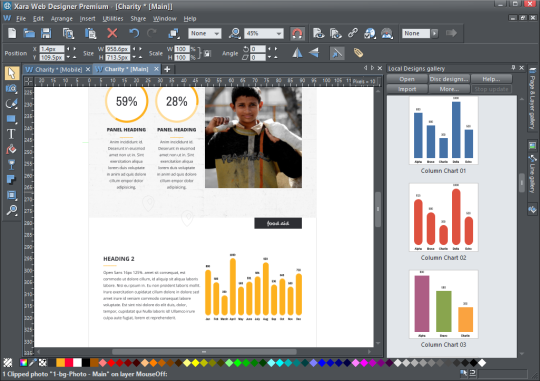Screen dimensions: 540x381
Task: Click the Save disk icon
Action: coord(46,33)
